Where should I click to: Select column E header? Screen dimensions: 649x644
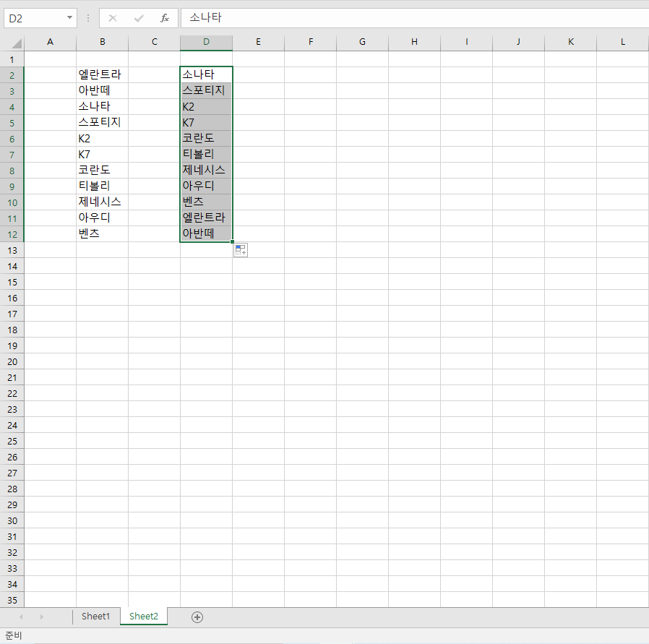point(258,42)
